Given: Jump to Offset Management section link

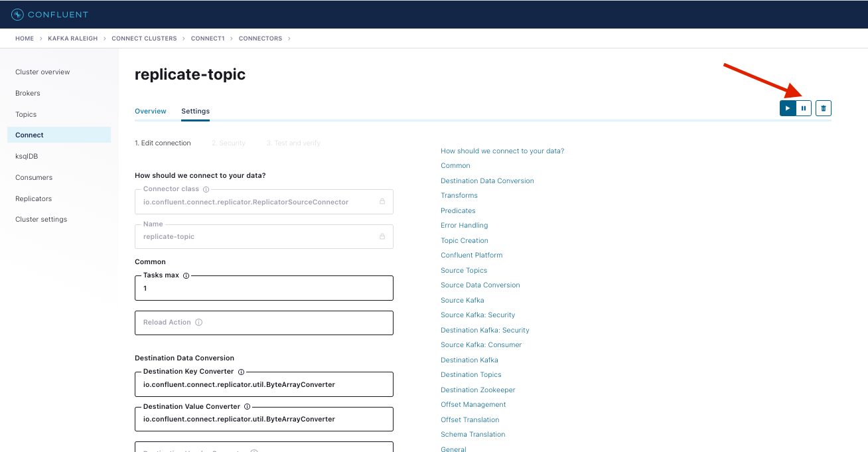Looking at the screenshot, I should click(473, 404).
